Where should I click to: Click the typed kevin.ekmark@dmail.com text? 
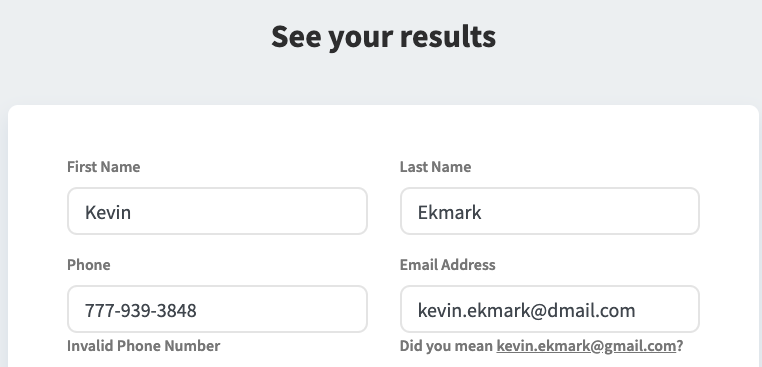tap(526, 310)
